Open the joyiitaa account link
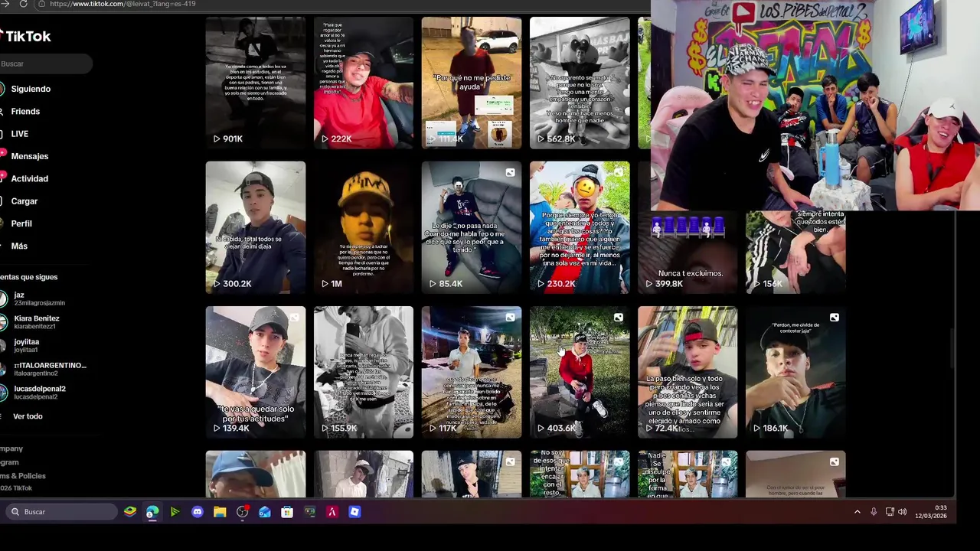The height and width of the screenshot is (551, 980). (27, 346)
